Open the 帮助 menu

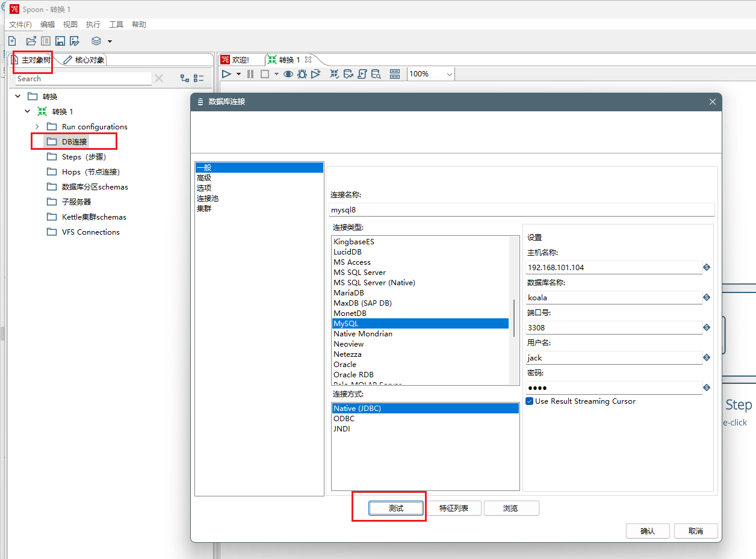[139, 25]
